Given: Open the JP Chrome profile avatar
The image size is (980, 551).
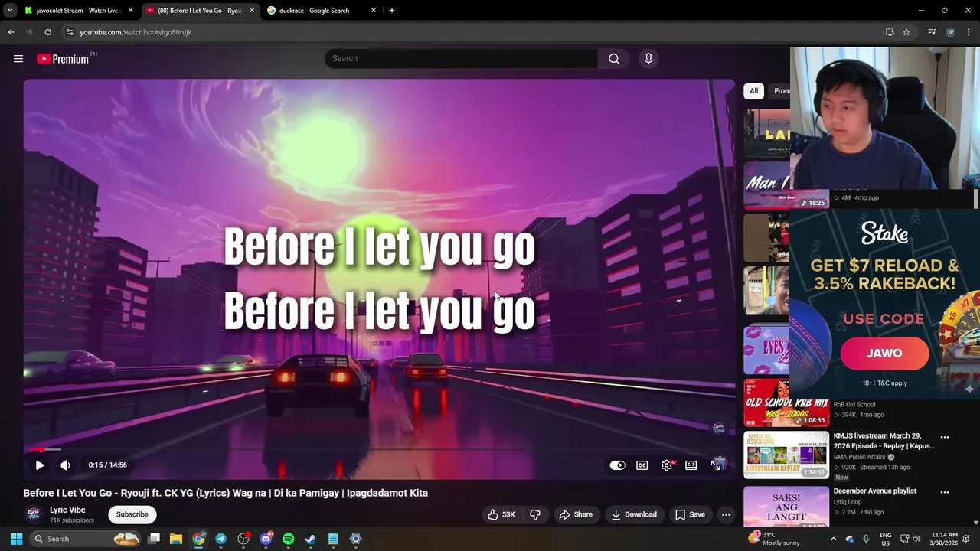Looking at the screenshot, I should tap(950, 32).
